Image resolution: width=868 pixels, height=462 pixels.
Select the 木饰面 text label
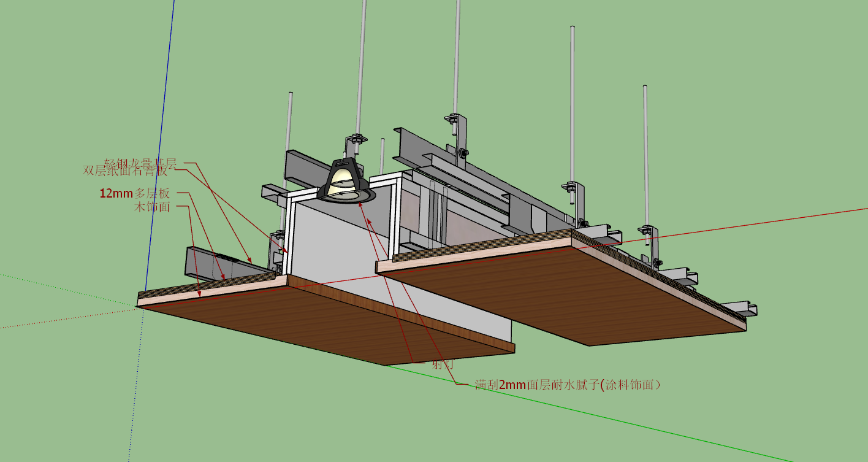coord(151,207)
